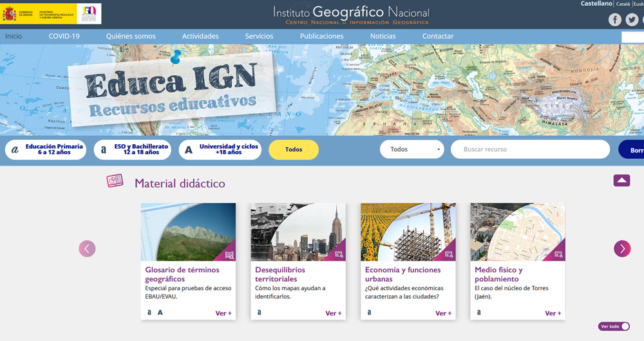
Task: Filter by ESO y Bachillerato 12 a 18 años
Action: click(x=133, y=150)
